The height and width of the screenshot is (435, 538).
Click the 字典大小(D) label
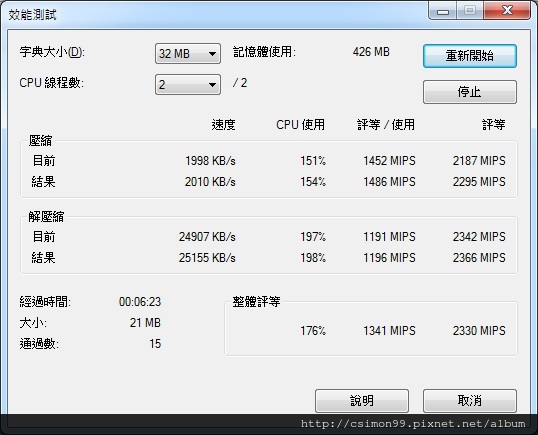click(52, 52)
